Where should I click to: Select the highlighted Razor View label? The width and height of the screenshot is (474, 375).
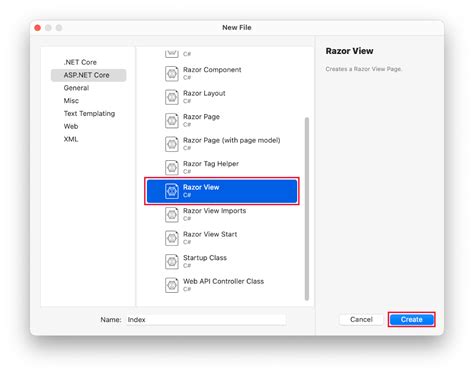point(201,187)
